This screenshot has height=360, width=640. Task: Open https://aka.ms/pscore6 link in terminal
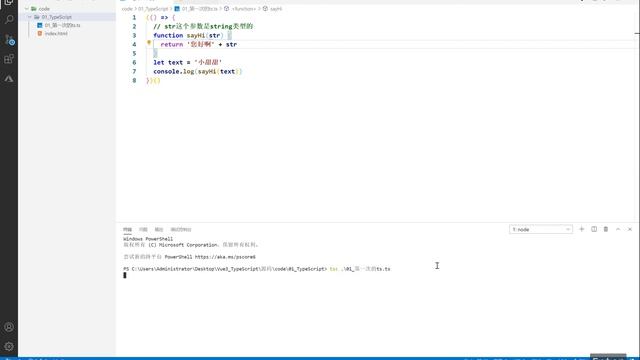point(225,257)
